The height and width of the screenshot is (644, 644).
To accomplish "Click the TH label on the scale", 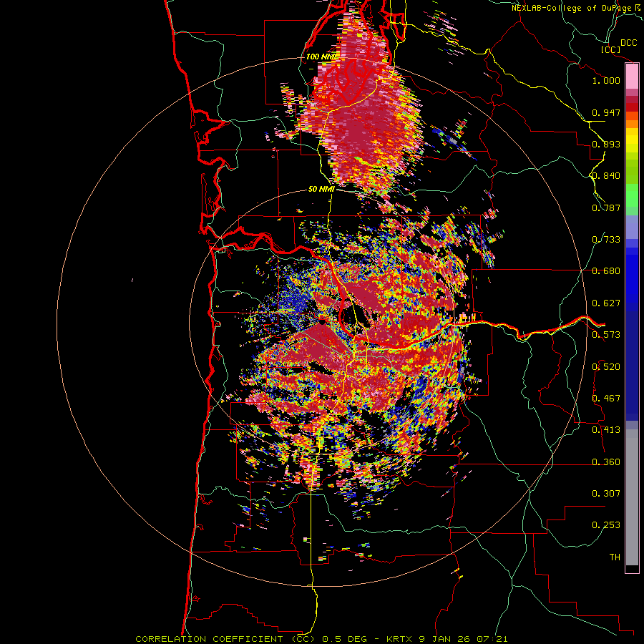I will [615, 557].
